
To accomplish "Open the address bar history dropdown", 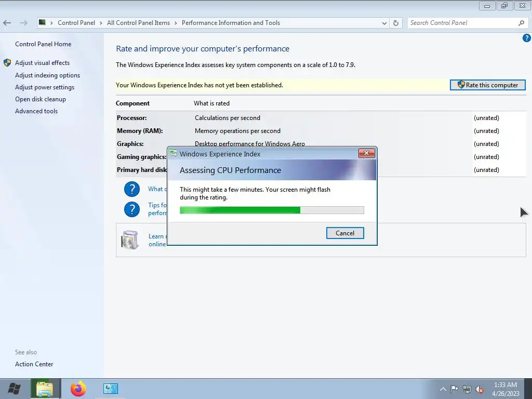I will (384, 23).
